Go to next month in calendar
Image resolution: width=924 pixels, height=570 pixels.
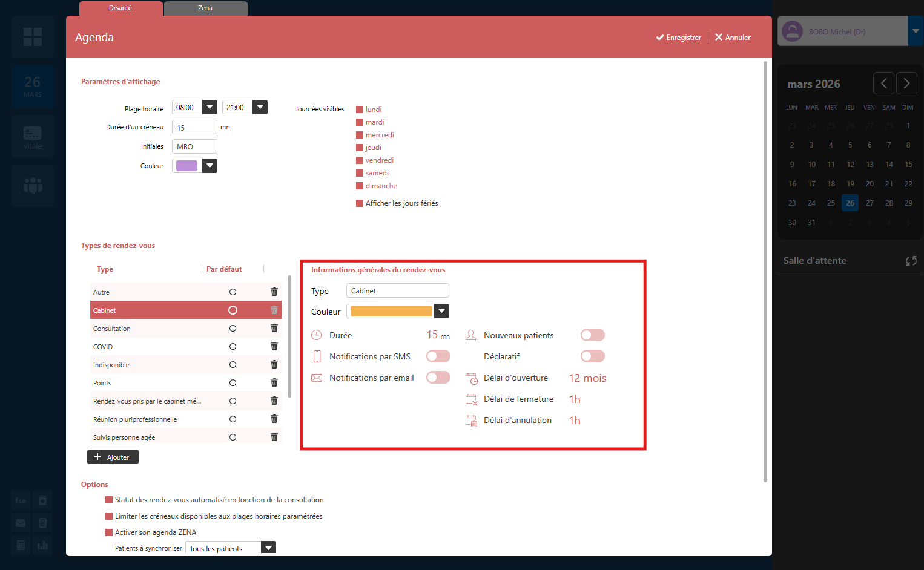[906, 84]
